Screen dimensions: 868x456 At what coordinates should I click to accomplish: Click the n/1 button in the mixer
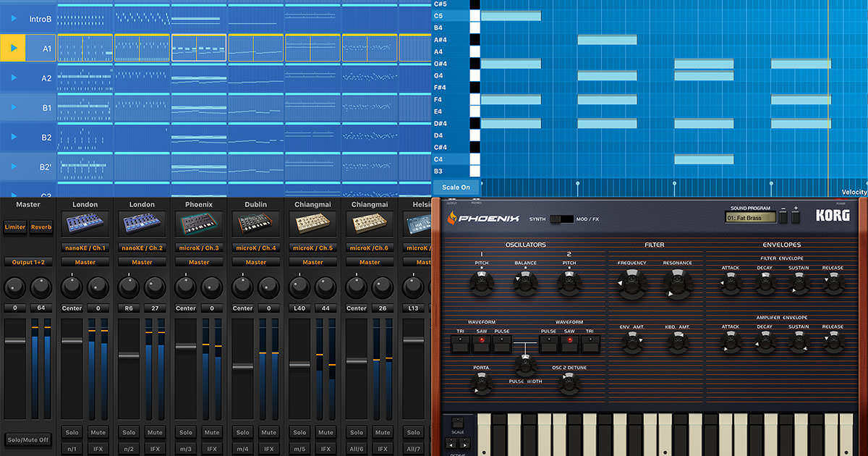coord(72,449)
